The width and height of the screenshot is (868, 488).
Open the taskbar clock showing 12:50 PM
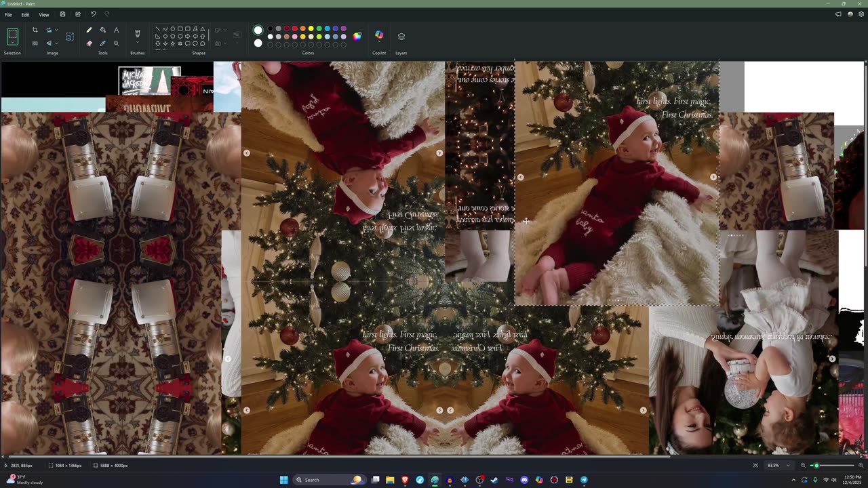[x=852, y=480]
